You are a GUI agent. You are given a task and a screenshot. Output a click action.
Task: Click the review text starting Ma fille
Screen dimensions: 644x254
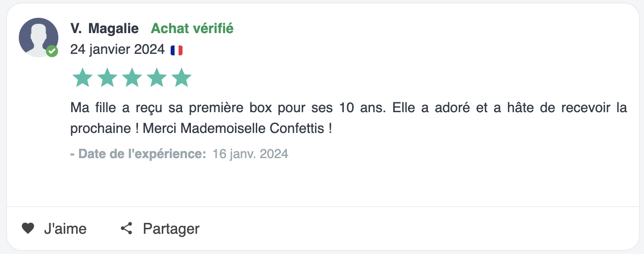[x=349, y=118]
